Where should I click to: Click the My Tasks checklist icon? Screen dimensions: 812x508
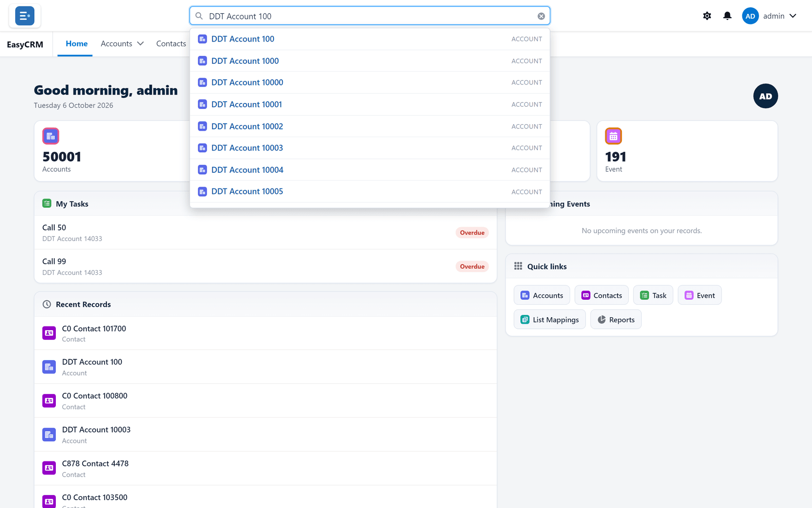coord(47,203)
